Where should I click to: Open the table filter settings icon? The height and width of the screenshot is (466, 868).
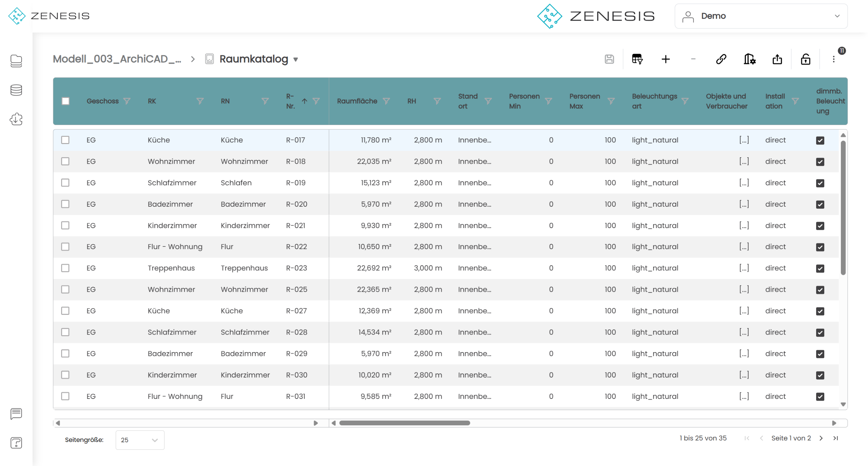pyautogui.click(x=637, y=59)
